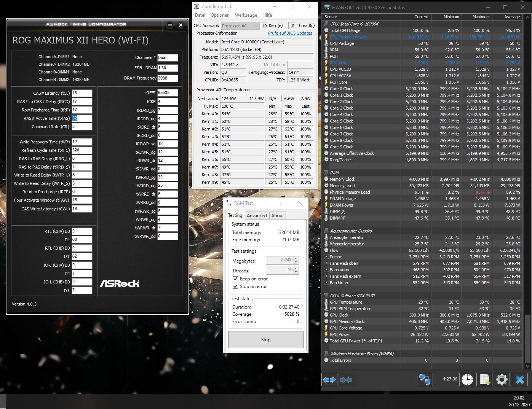Click the thermometer icon beside Wassertemperatur
The width and height of the screenshot is (532, 409).
(326, 244)
